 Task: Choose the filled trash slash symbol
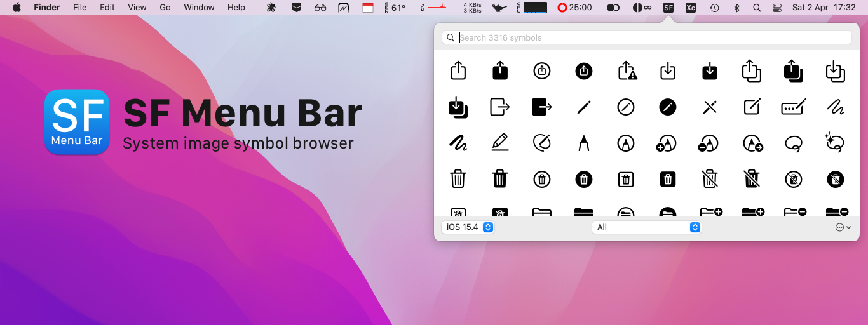(x=752, y=179)
